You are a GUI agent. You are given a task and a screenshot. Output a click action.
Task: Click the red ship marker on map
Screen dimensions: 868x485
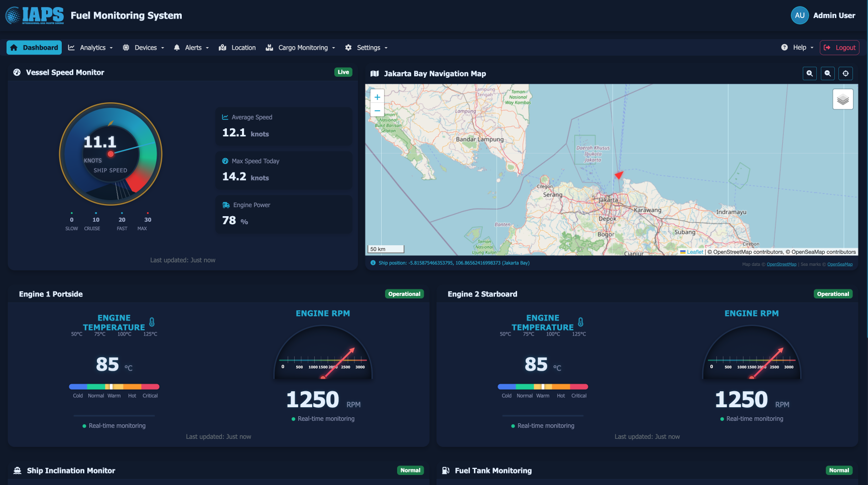618,175
